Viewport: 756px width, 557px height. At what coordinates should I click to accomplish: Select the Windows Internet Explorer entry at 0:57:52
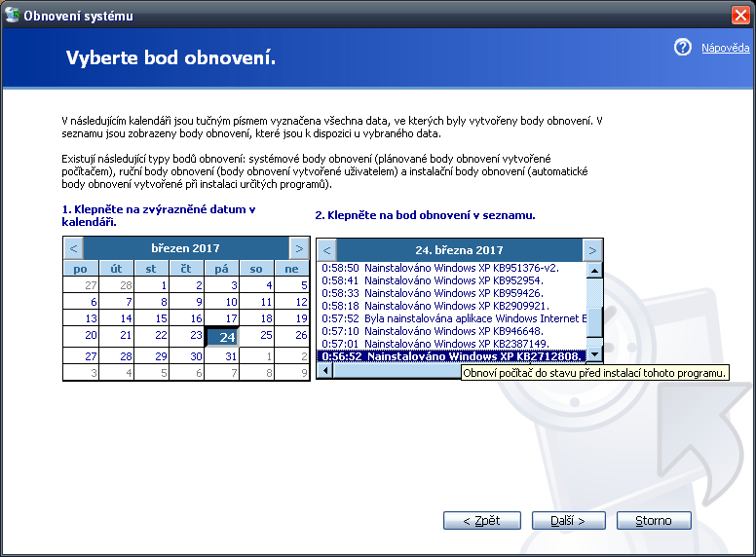(x=452, y=318)
